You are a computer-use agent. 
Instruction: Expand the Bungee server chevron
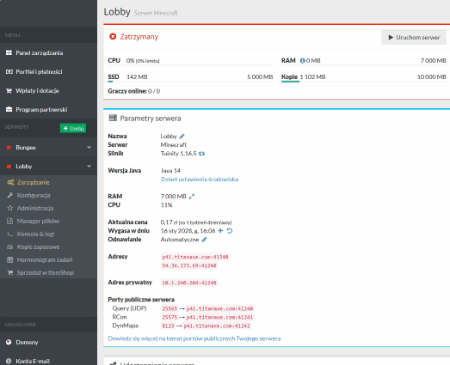coord(89,147)
